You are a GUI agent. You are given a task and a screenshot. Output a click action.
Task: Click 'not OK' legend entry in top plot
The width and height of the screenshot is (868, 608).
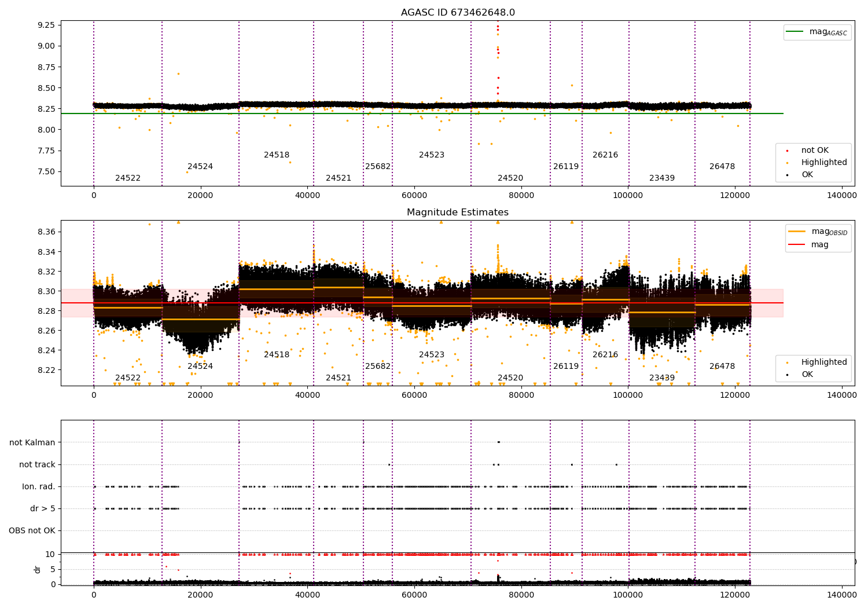pos(808,151)
